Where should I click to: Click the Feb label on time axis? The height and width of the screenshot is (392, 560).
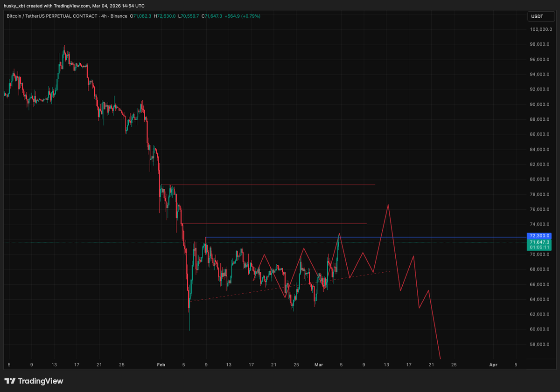pyautogui.click(x=161, y=365)
